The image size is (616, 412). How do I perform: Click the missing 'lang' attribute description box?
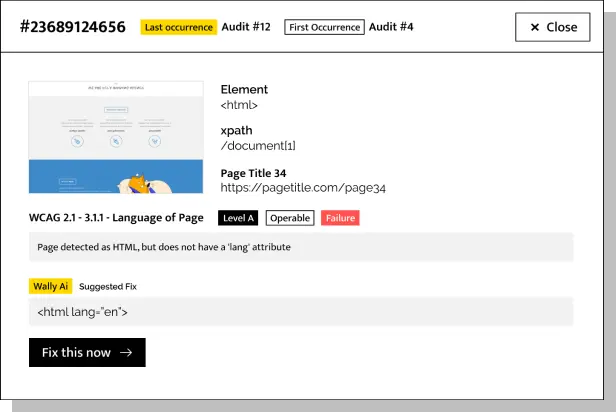click(301, 247)
